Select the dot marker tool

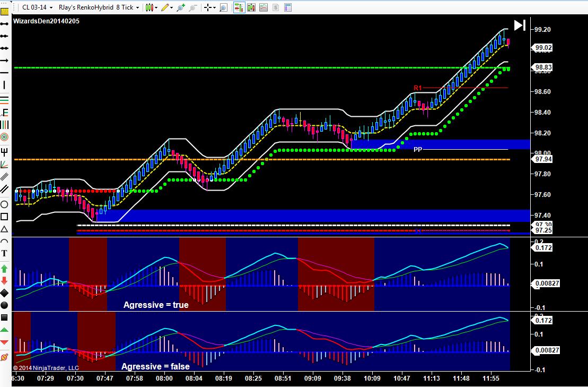coord(4,305)
